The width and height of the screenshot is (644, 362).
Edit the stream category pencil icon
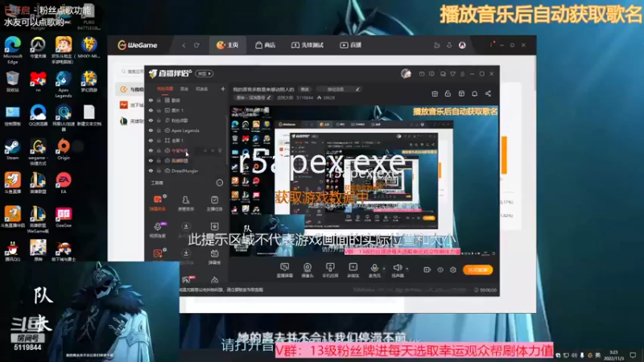click(269, 97)
